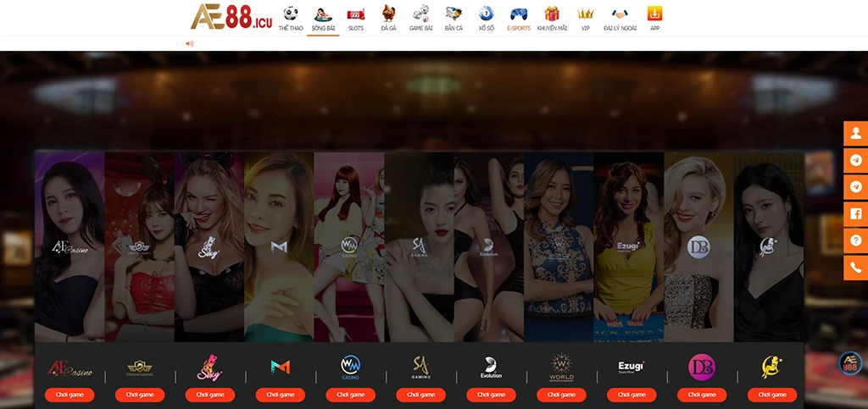868x409 pixels.
Task: Select the Sòng Bài casino tab
Action: point(323,14)
